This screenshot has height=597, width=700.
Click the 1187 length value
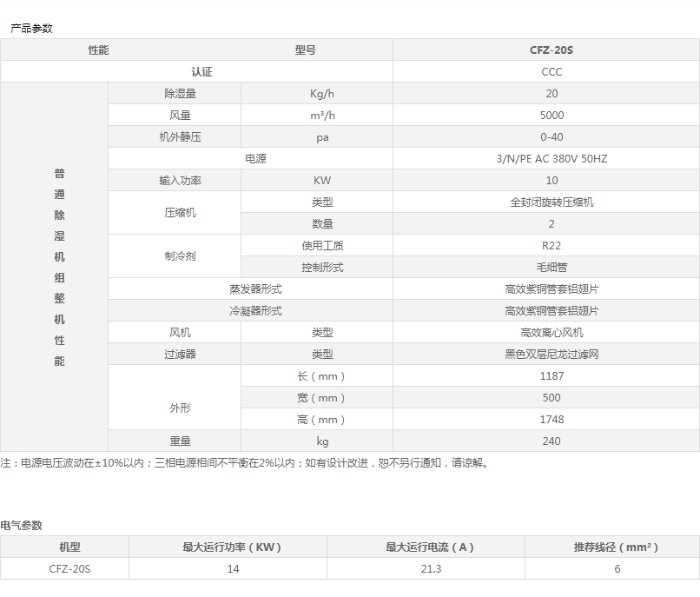coord(551,376)
